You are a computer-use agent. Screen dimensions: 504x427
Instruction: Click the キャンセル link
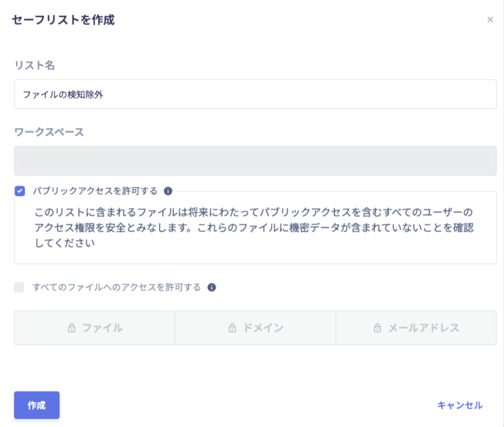(460, 405)
